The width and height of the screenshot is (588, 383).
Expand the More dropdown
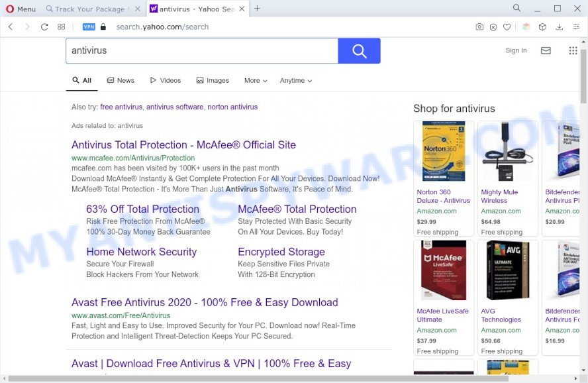256,80
